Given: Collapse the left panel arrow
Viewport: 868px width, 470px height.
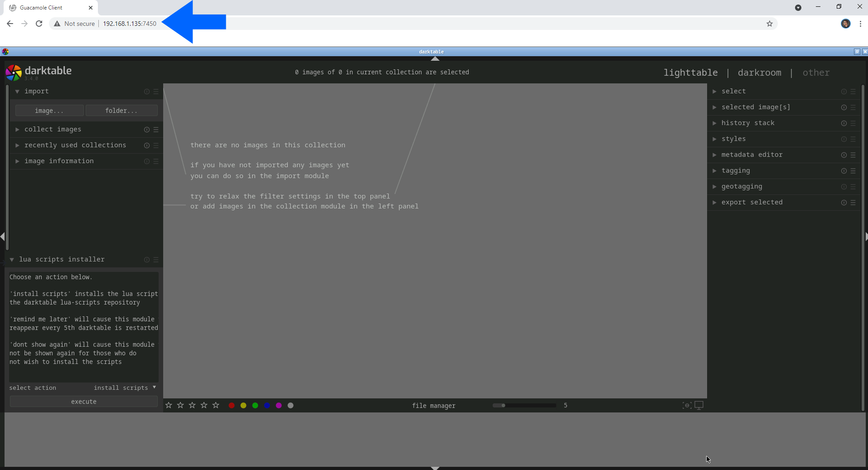Looking at the screenshot, I should (x=3, y=237).
